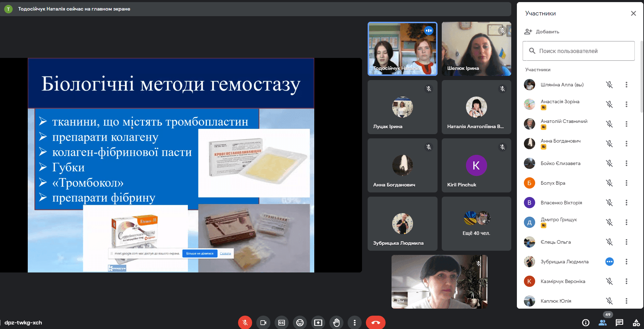Image resolution: width=644 pixels, height=329 pixels.
Task: Unmute microphone with red mic button
Action: 245,322
